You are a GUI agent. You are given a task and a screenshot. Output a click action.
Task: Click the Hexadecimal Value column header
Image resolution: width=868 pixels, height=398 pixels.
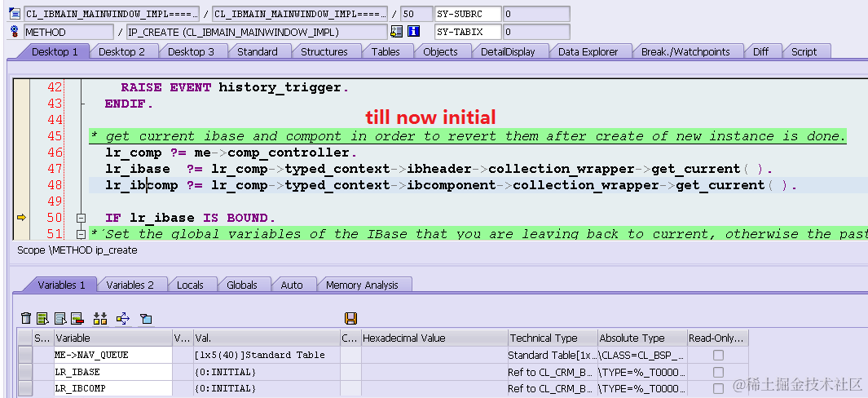(434, 338)
